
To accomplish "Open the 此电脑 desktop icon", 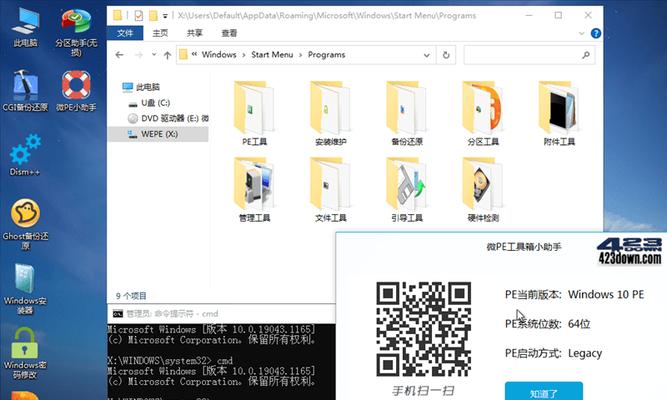I will (x=26, y=26).
